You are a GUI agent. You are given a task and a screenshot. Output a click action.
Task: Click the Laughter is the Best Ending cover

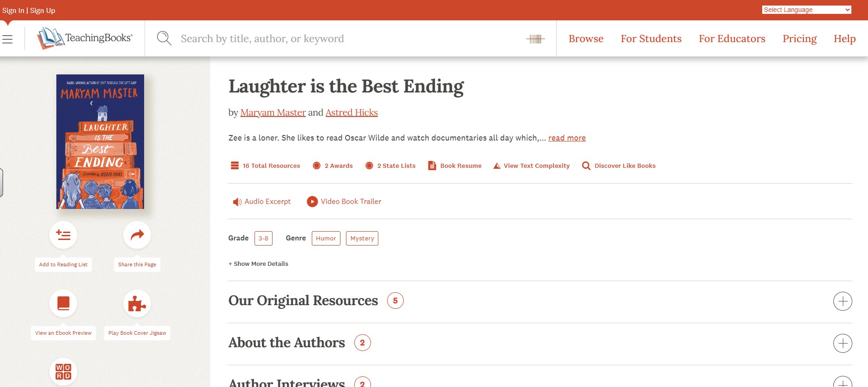[100, 141]
